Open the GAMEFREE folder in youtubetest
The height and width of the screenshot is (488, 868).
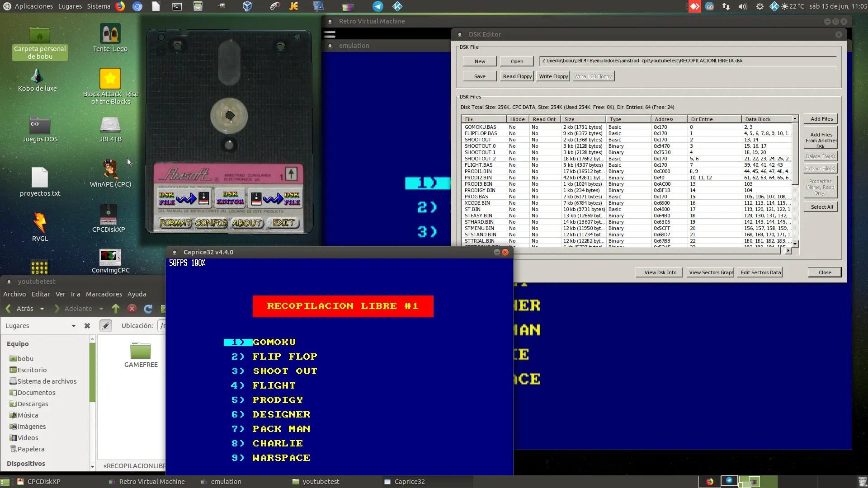(x=141, y=356)
